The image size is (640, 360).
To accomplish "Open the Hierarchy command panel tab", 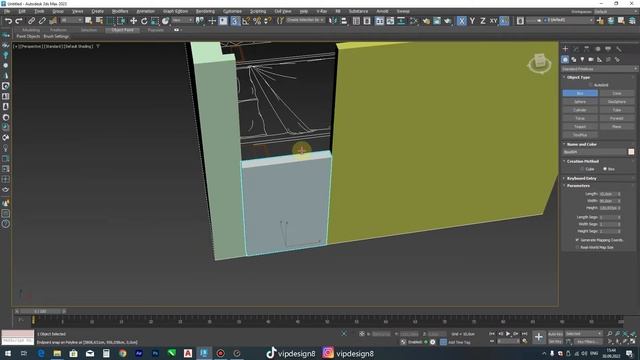I will point(587,49).
